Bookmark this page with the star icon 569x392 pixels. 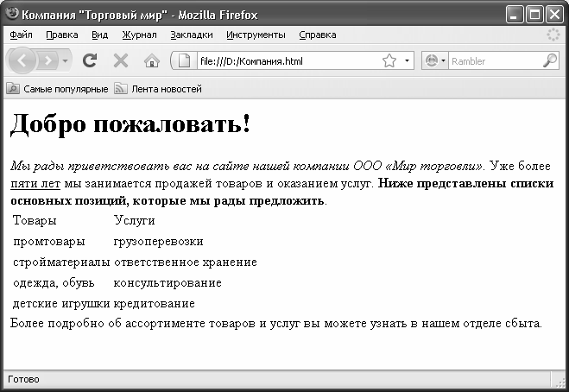pos(389,61)
